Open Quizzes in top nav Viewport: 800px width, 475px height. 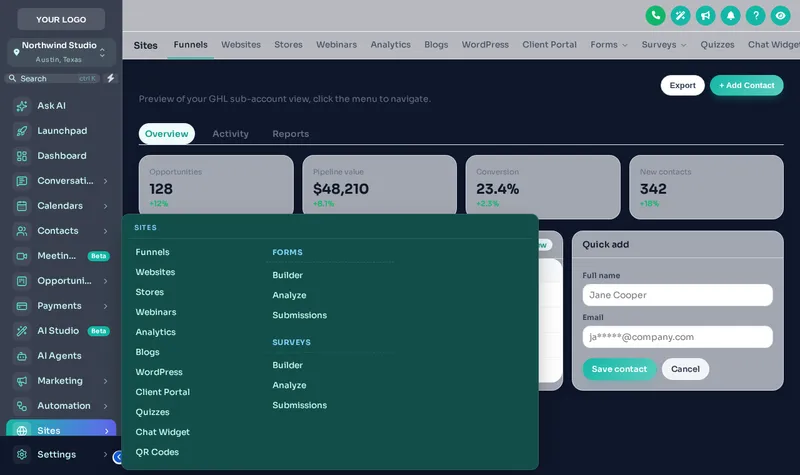coord(717,44)
